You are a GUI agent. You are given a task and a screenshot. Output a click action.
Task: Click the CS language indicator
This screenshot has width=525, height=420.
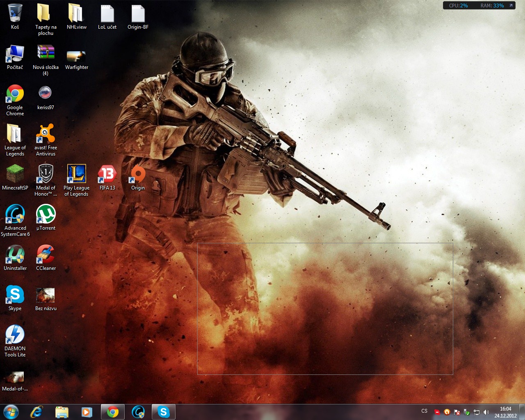[425, 411]
